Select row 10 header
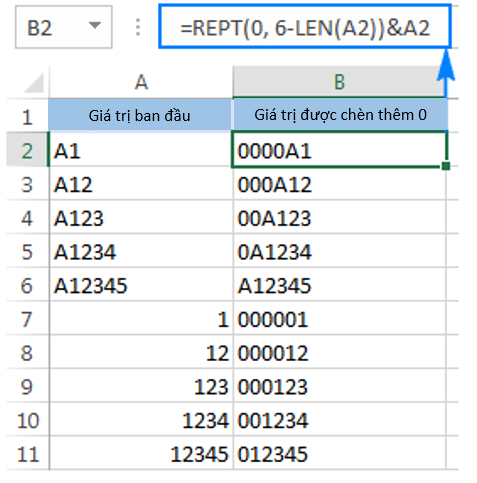 coord(28,419)
